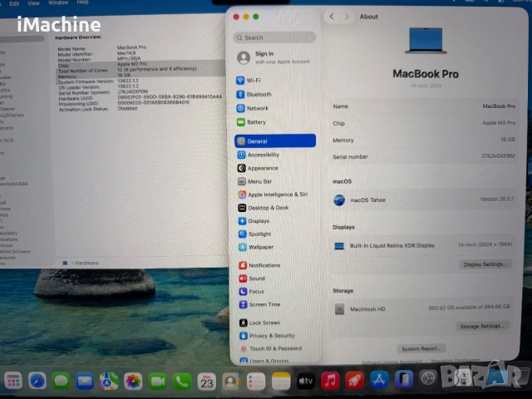Launch FaceTime from the Dock
The width and height of the screenshot is (532, 399).
click(157, 382)
